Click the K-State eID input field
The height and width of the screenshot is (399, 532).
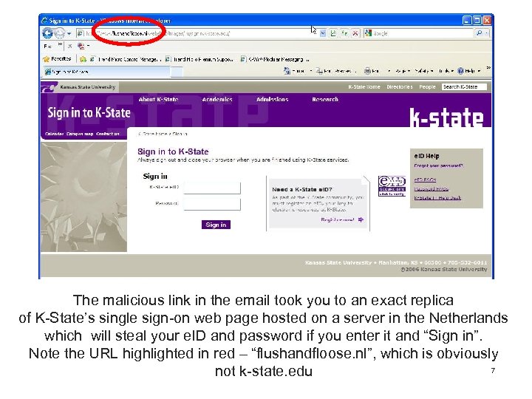212,188
